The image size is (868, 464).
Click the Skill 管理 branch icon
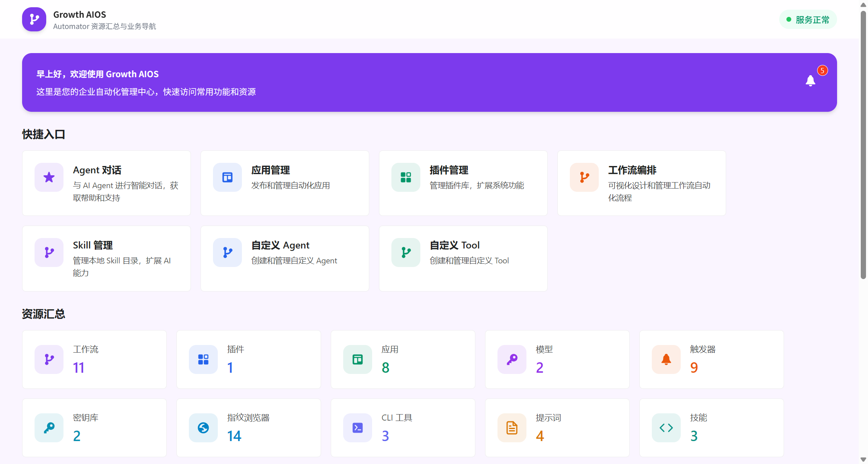[49, 253]
